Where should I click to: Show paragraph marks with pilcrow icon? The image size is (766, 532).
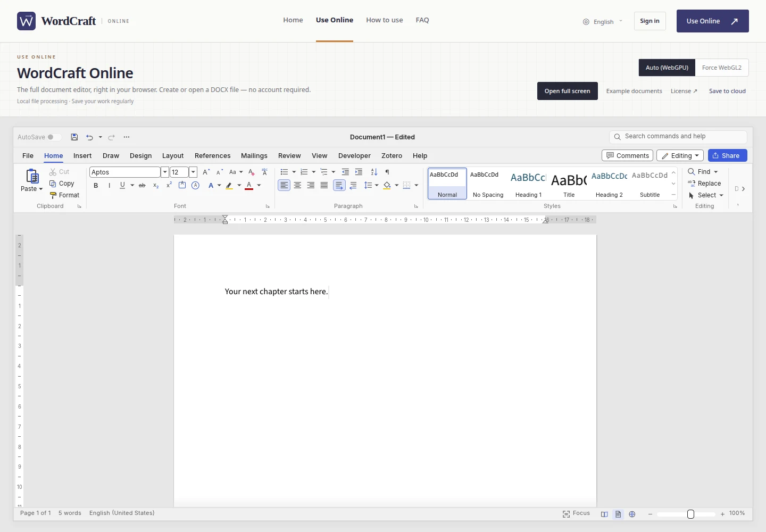point(387,172)
